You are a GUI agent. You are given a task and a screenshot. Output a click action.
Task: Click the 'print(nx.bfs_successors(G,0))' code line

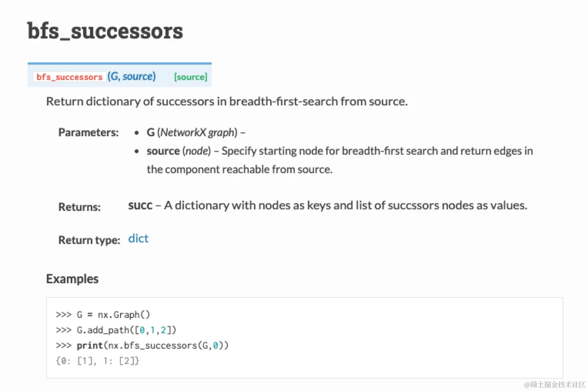[x=152, y=346]
